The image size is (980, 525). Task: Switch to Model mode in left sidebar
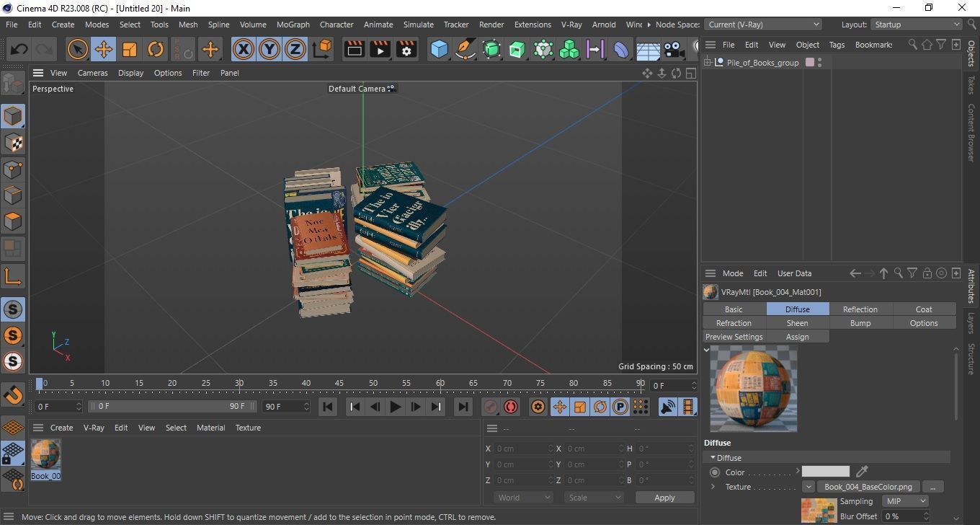(13, 116)
